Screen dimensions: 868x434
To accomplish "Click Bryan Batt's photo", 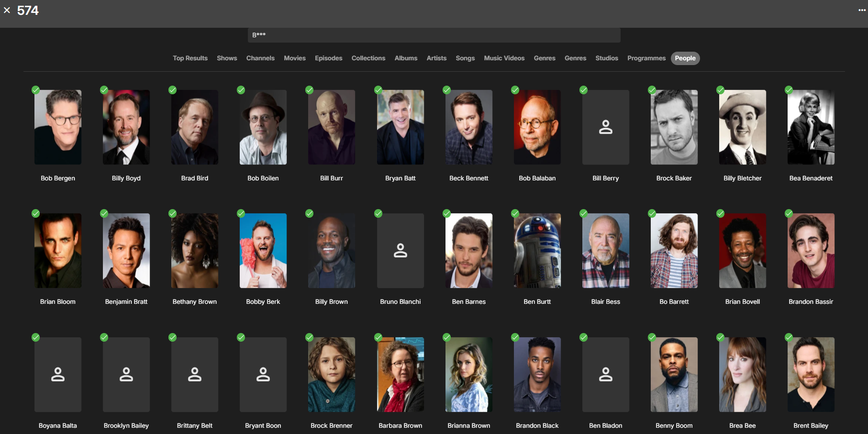I will (401, 127).
